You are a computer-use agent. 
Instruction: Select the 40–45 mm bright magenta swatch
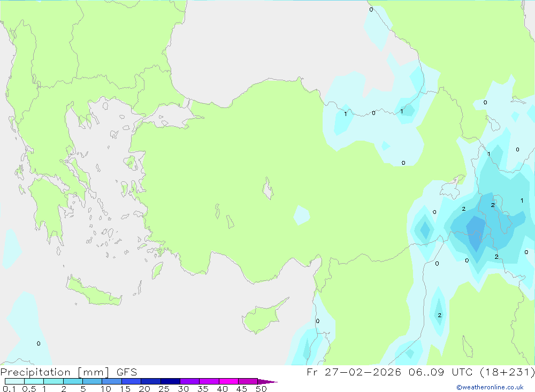(228, 381)
